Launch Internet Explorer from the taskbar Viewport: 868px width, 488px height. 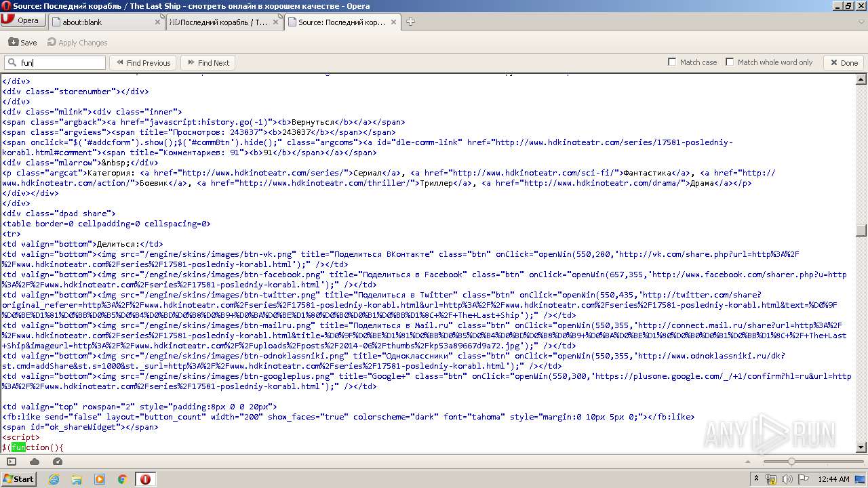coord(54,479)
